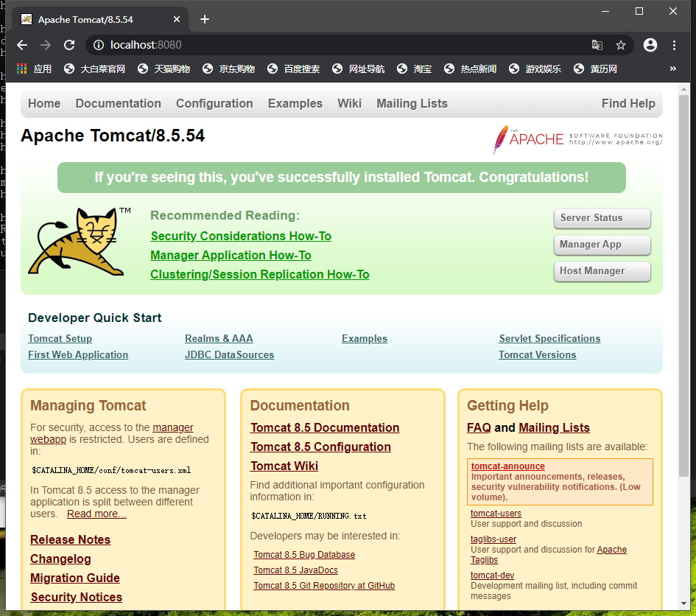The height and width of the screenshot is (616, 696).
Task: Open Release Notes link
Action: [x=70, y=539]
